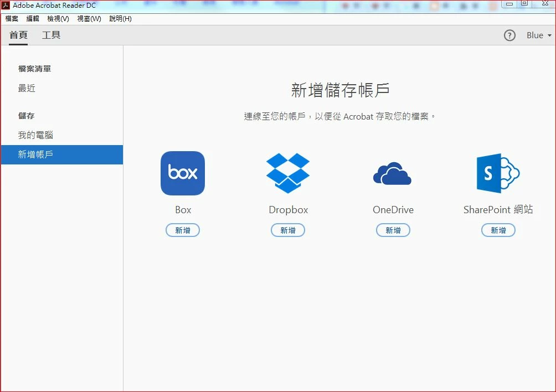Maximize the Acrobat Reader window
Viewport: 556px width, 392px height.
(524, 4)
